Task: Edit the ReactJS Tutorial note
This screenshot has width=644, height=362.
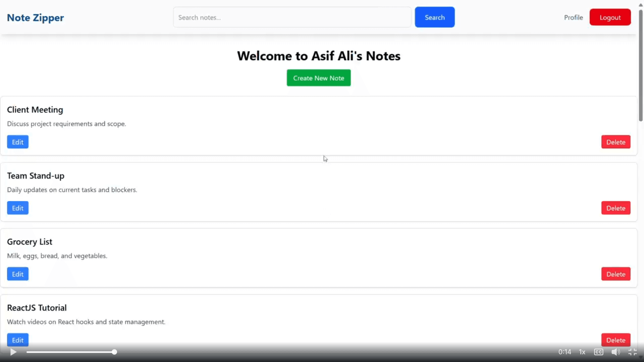Action: (18, 340)
